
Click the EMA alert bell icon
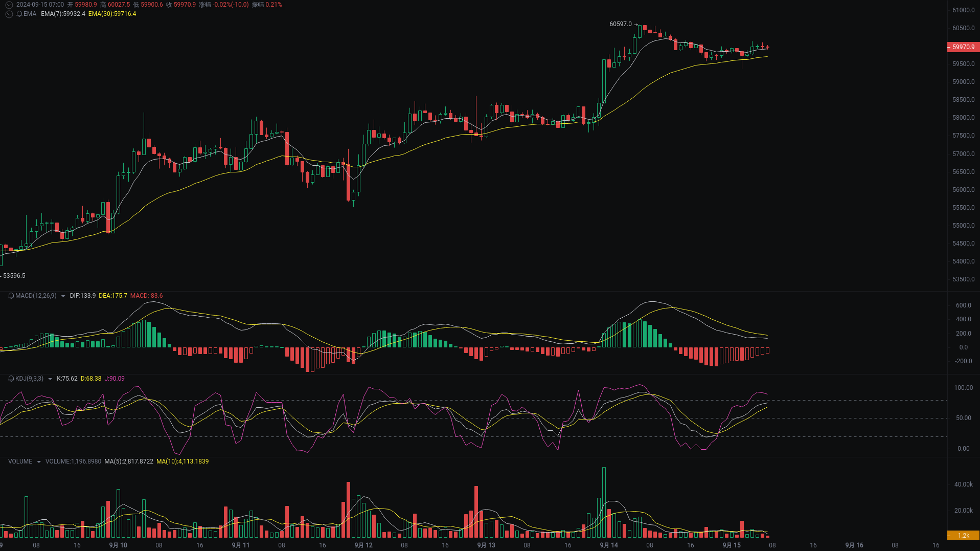pyautogui.click(x=19, y=14)
